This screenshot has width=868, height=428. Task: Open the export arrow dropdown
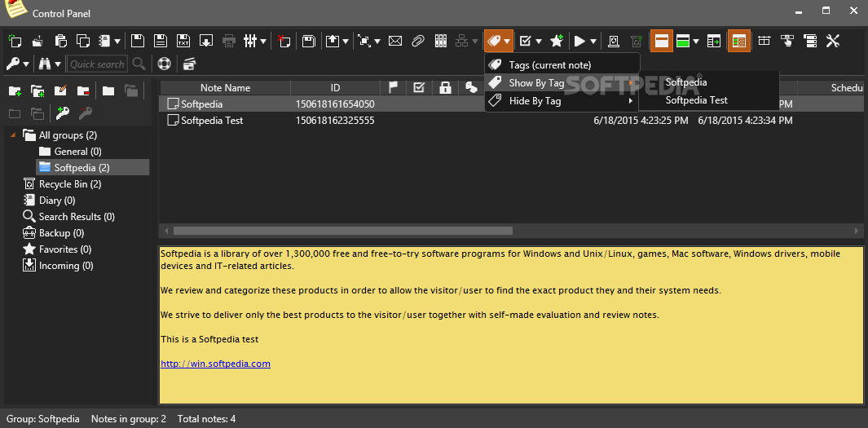pyautogui.click(x=346, y=41)
